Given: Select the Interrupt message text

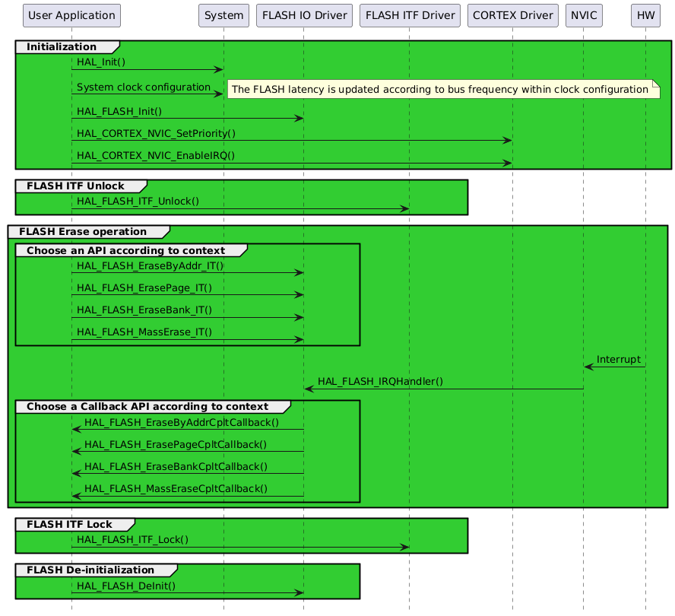Looking at the screenshot, I should (x=619, y=359).
